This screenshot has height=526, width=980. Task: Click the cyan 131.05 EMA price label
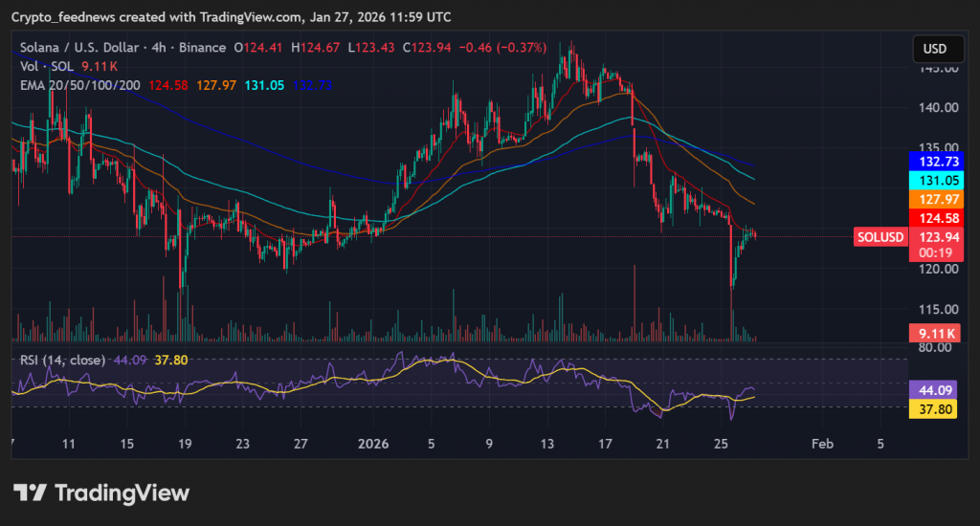(933, 180)
